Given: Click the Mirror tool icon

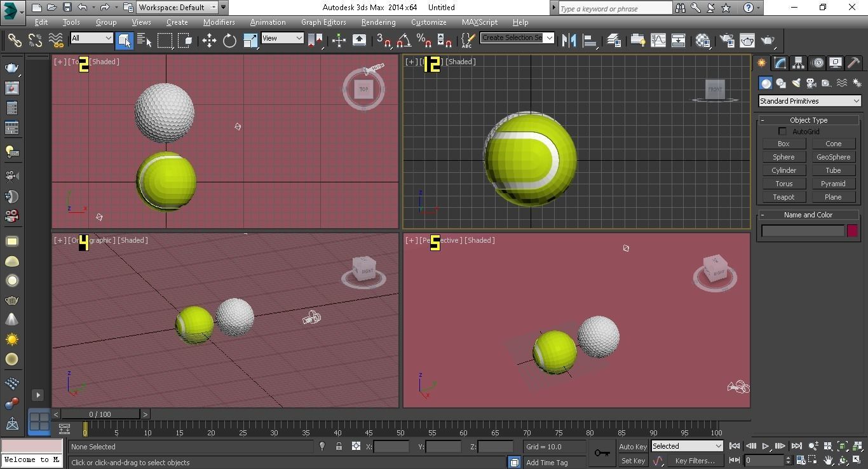Looking at the screenshot, I should point(569,41).
